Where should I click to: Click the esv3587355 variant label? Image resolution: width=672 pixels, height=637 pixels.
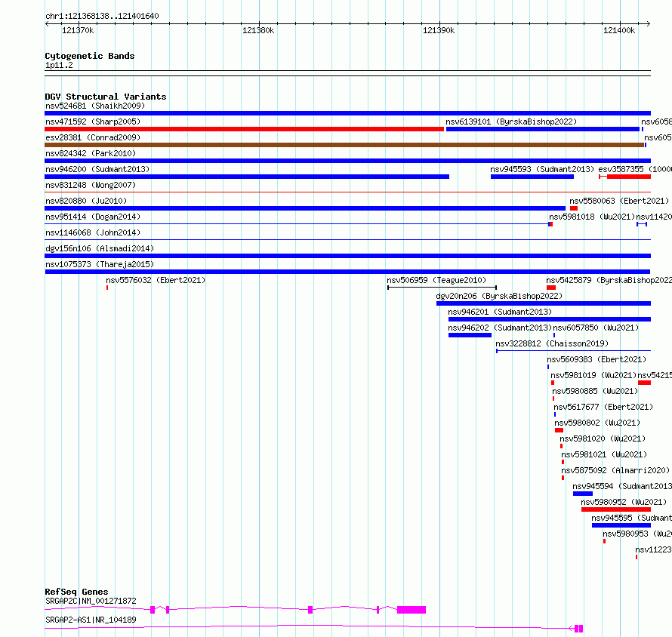pyautogui.click(x=635, y=169)
